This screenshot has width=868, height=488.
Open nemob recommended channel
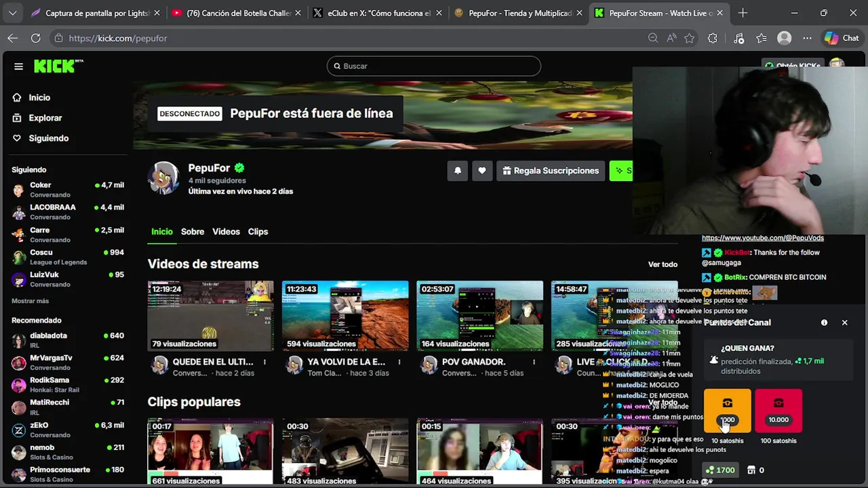pyautogui.click(x=68, y=452)
